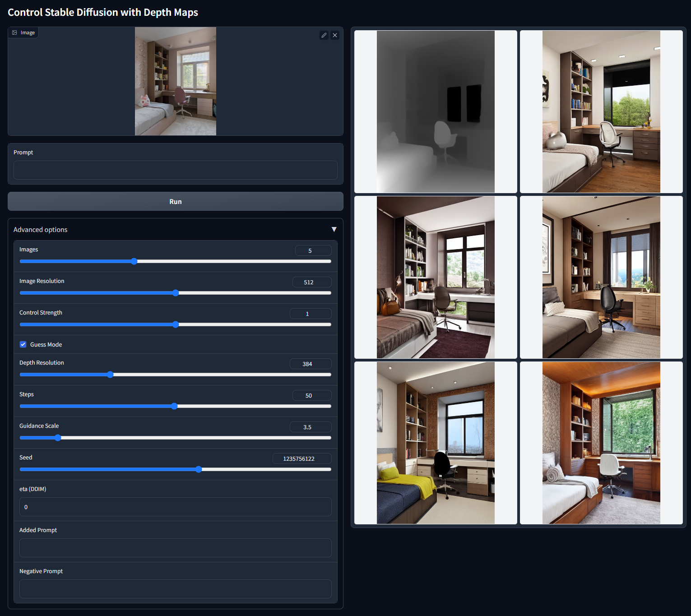The image size is (691, 616).
Task: Click the Control Strength slider handle
Action: click(176, 324)
